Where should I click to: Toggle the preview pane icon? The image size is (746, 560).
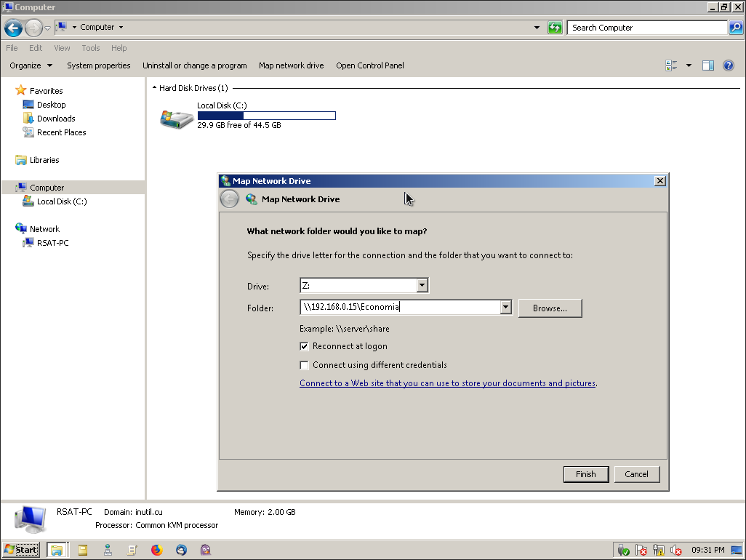pos(708,65)
